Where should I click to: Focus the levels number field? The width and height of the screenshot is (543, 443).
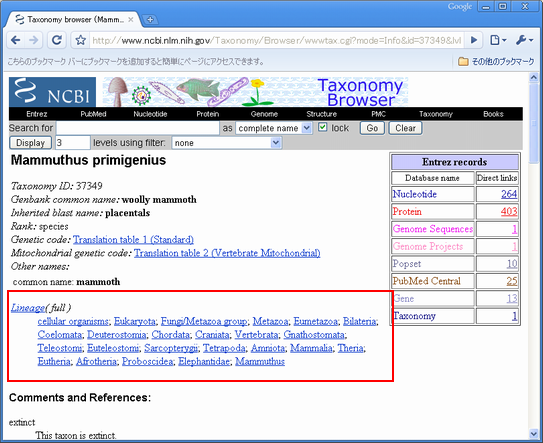tap(73, 143)
